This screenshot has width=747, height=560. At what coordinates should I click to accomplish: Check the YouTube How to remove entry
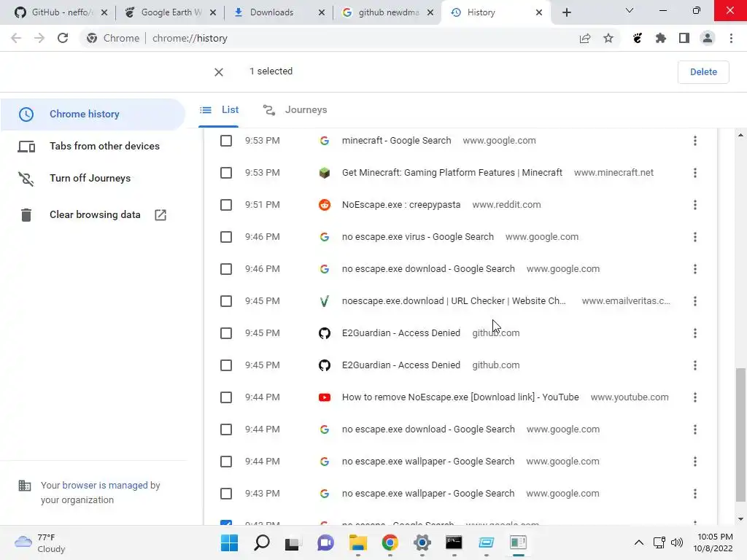point(226,397)
